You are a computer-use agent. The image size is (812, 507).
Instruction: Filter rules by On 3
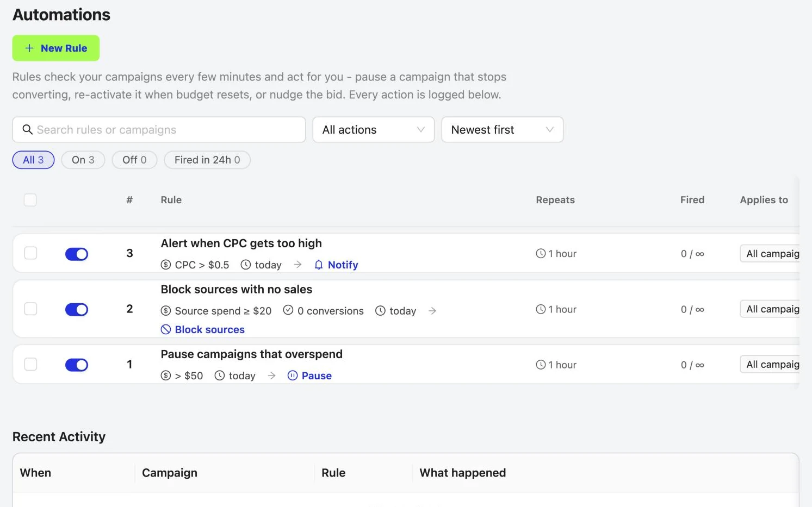click(x=83, y=160)
